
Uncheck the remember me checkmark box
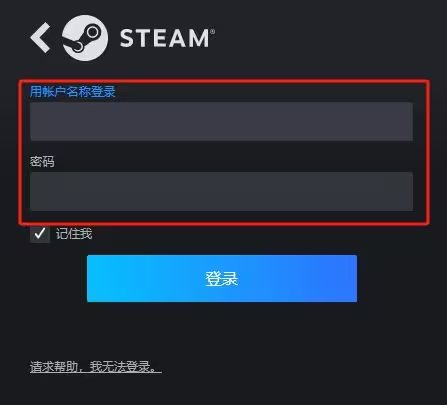click(40, 233)
